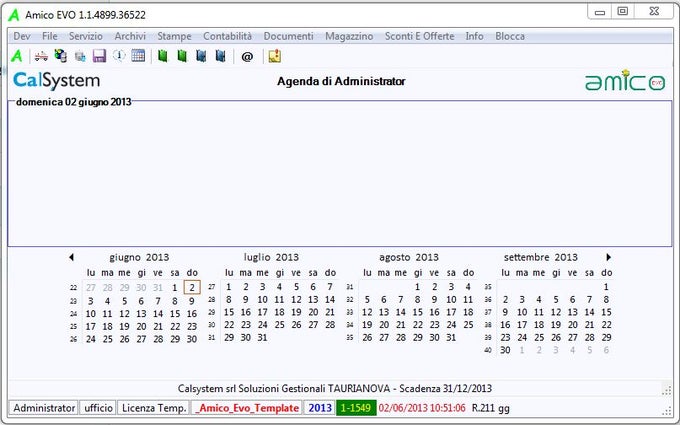Open the Archivi menu
Viewport: 680px width, 425px height.
click(x=130, y=36)
